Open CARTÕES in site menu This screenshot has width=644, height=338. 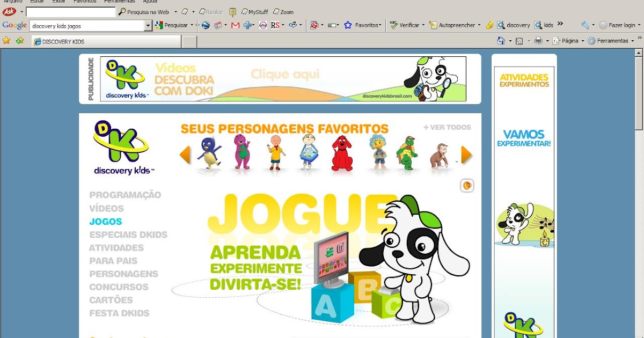pos(111,300)
